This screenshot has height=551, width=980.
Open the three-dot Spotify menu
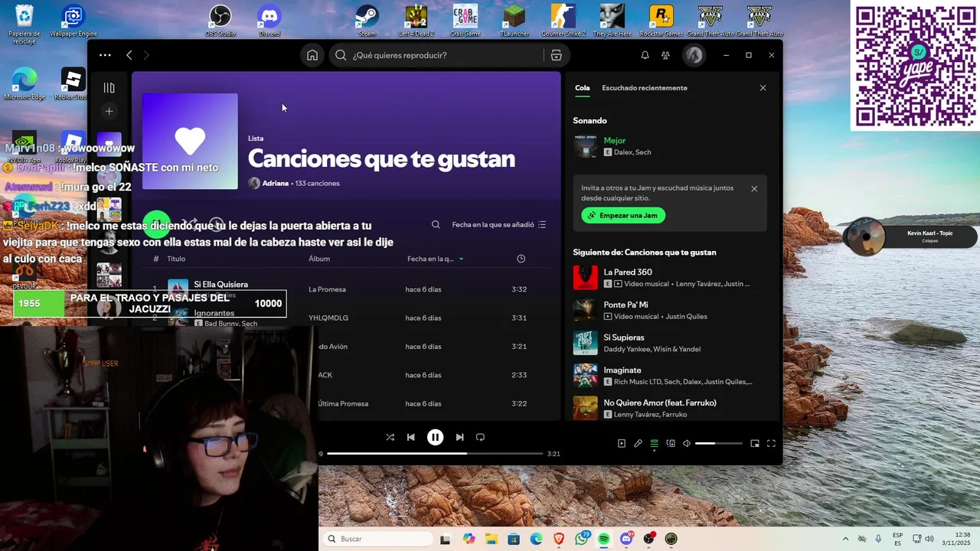click(x=105, y=55)
